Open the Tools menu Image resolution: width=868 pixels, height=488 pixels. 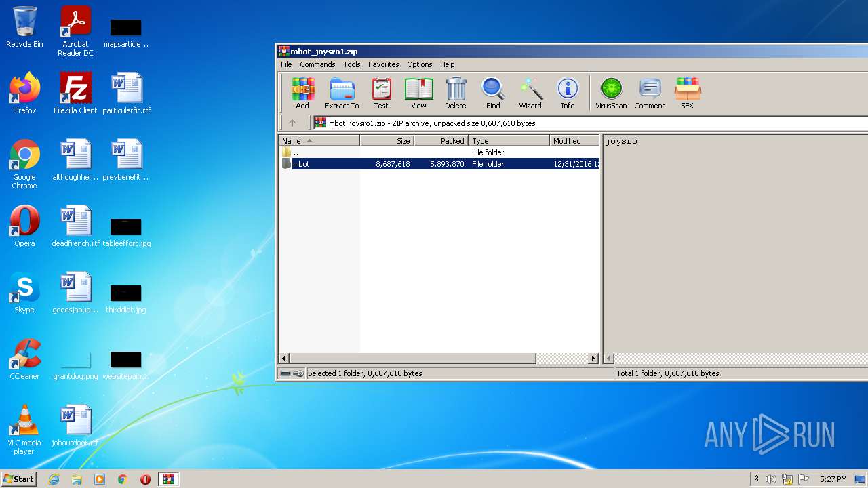pyautogui.click(x=352, y=64)
